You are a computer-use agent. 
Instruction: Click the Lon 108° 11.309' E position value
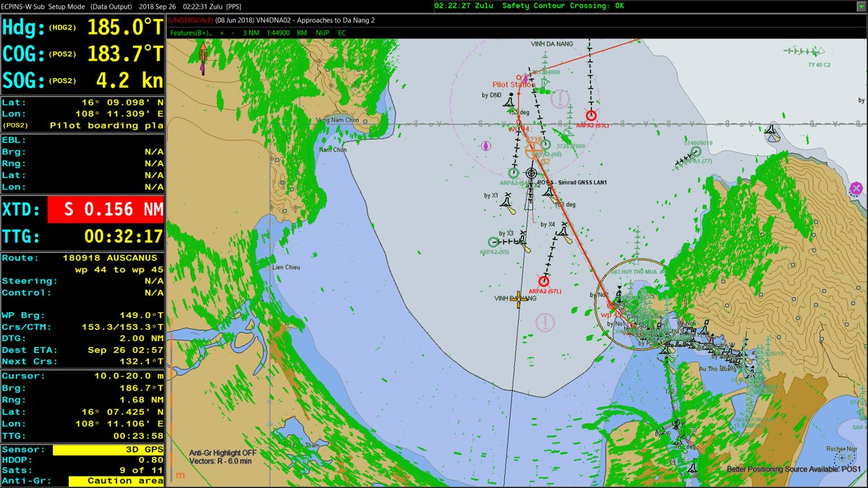[119, 114]
